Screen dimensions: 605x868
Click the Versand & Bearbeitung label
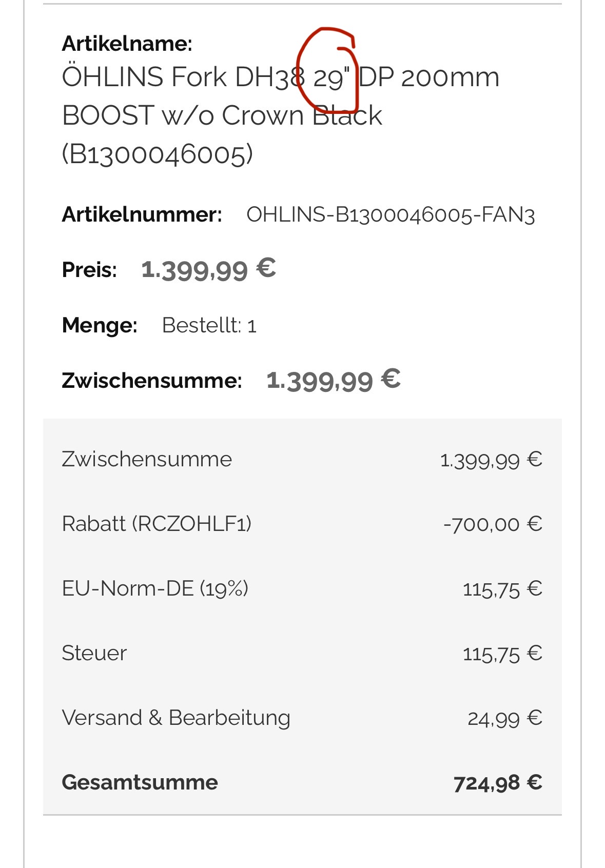point(176,718)
